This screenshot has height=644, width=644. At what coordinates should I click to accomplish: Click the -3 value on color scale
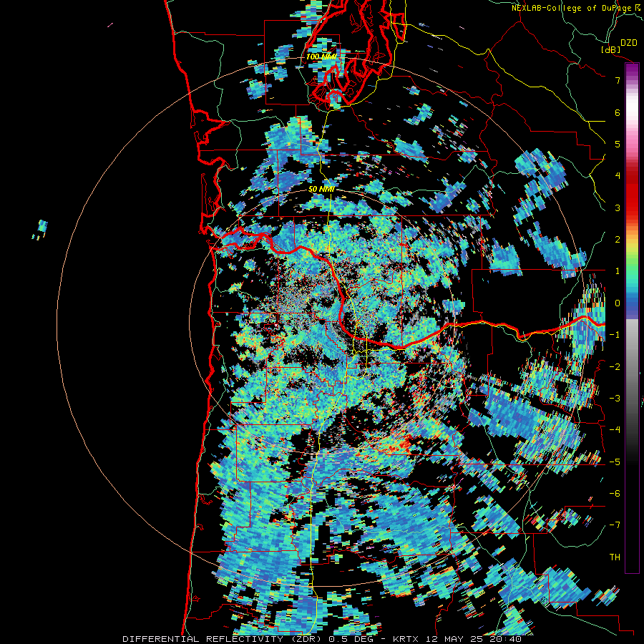coord(615,399)
